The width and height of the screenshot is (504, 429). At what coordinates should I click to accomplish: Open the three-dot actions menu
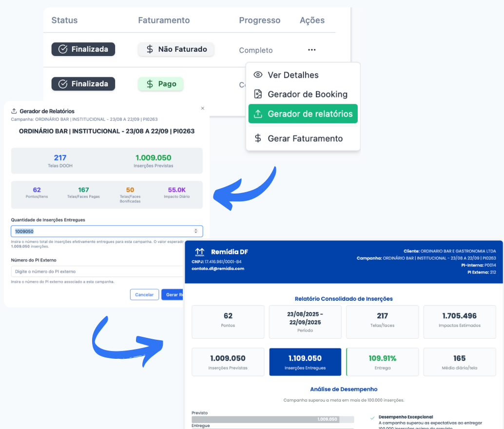pyautogui.click(x=311, y=50)
